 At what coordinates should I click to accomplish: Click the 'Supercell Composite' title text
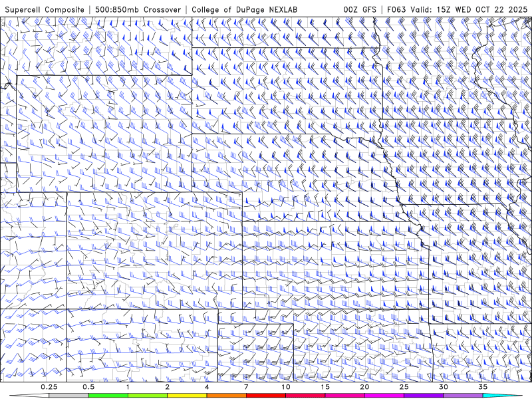click(45, 9)
